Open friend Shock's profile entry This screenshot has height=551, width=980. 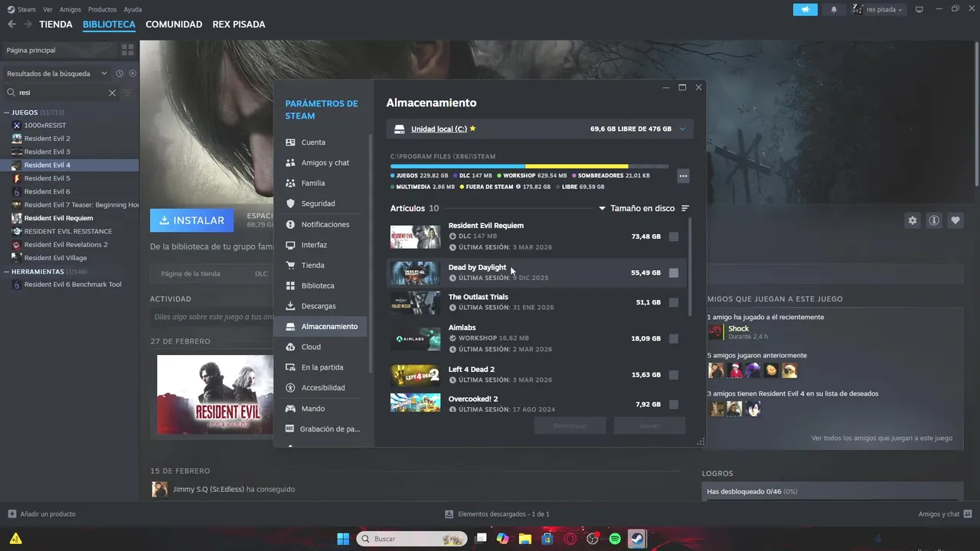click(738, 332)
